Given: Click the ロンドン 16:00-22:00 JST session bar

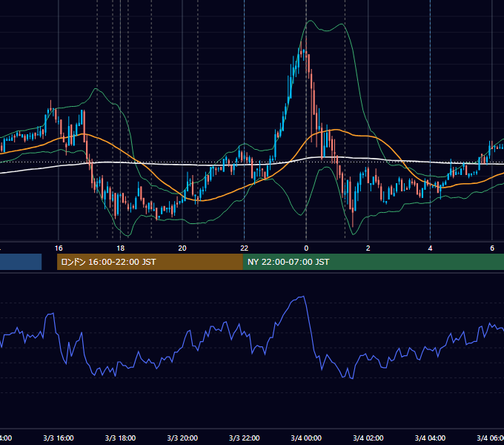Looking at the screenshot, I should pyautogui.click(x=150, y=262).
